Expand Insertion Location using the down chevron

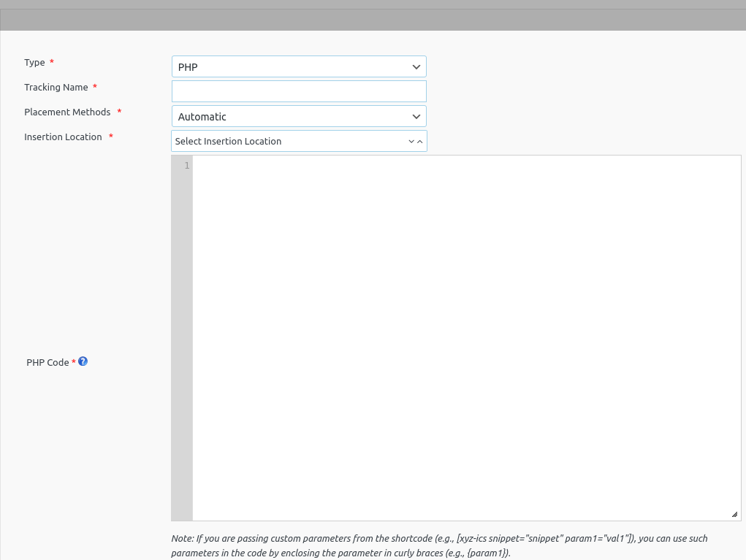pyautogui.click(x=411, y=140)
